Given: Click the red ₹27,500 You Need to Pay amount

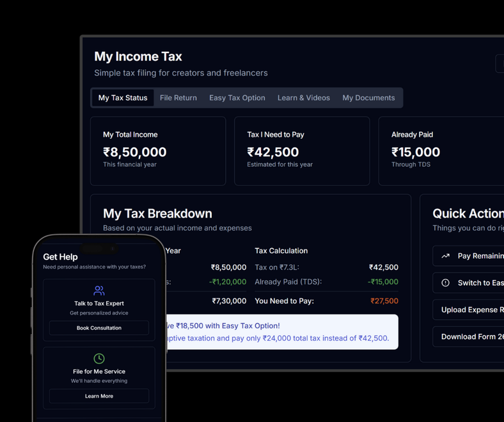Looking at the screenshot, I should [384, 301].
